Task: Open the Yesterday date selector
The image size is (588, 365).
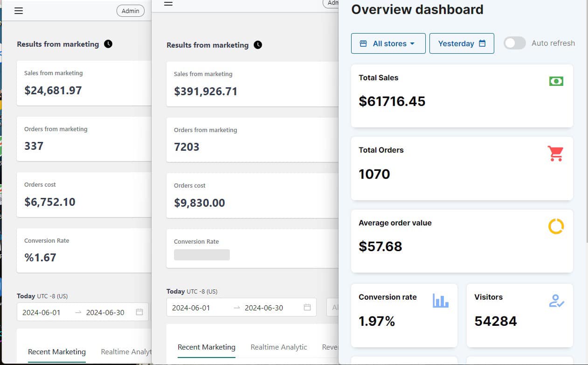Action: (x=462, y=43)
